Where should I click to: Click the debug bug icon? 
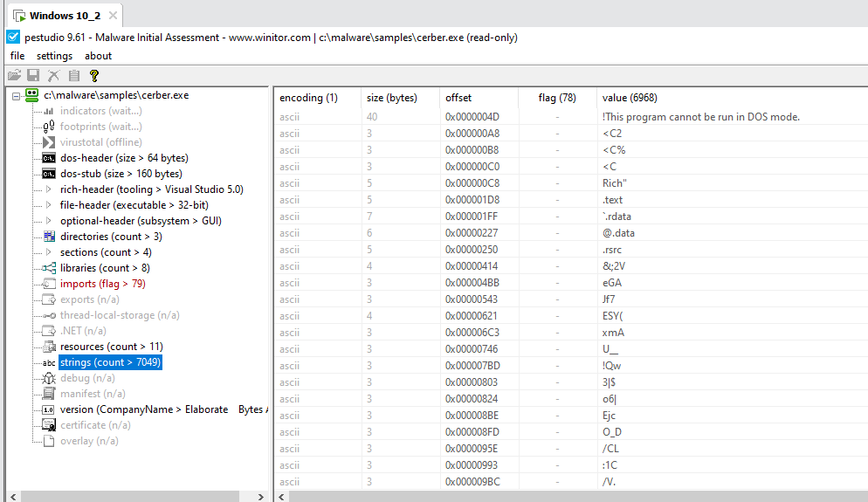(49, 378)
